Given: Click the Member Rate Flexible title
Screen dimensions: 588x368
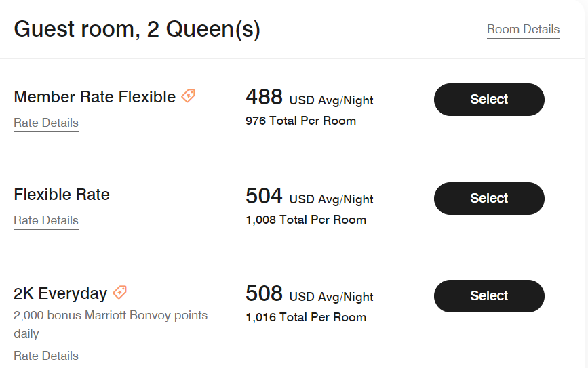Looking at the screenshot, I should 94,97.
